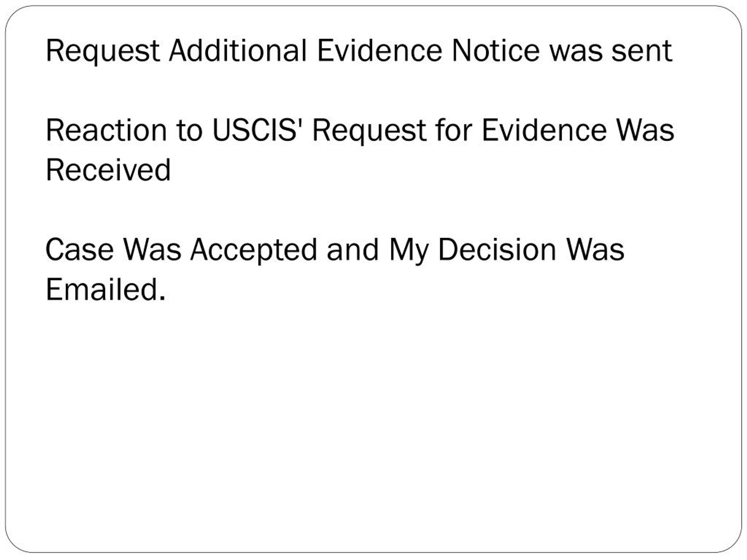Click the word "Received"
747x560 pixels.
click(108, 170)
